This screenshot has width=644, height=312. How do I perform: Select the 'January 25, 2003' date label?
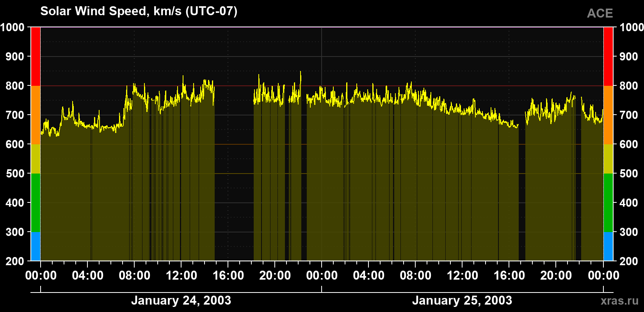(x=462, y=301)
